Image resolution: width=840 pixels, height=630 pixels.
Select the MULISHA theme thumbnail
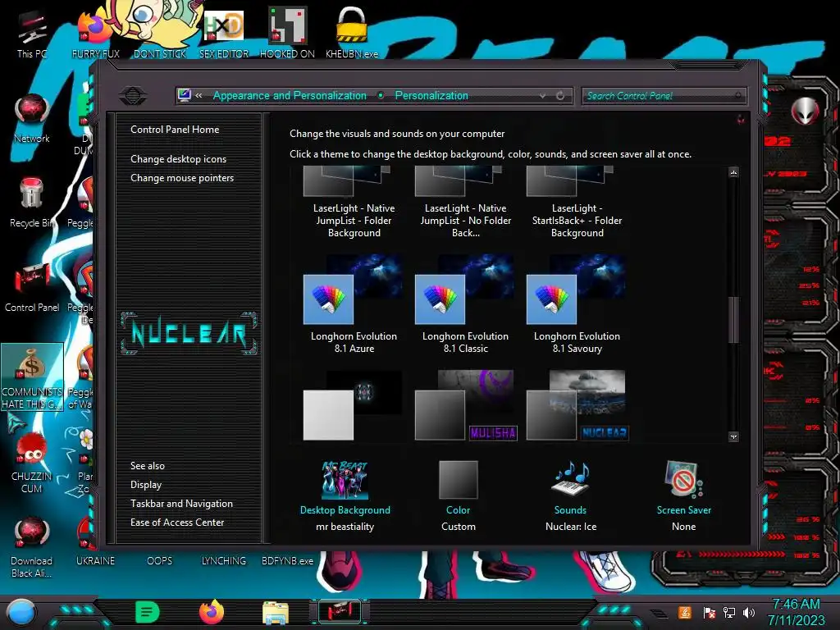click(465, 405)
